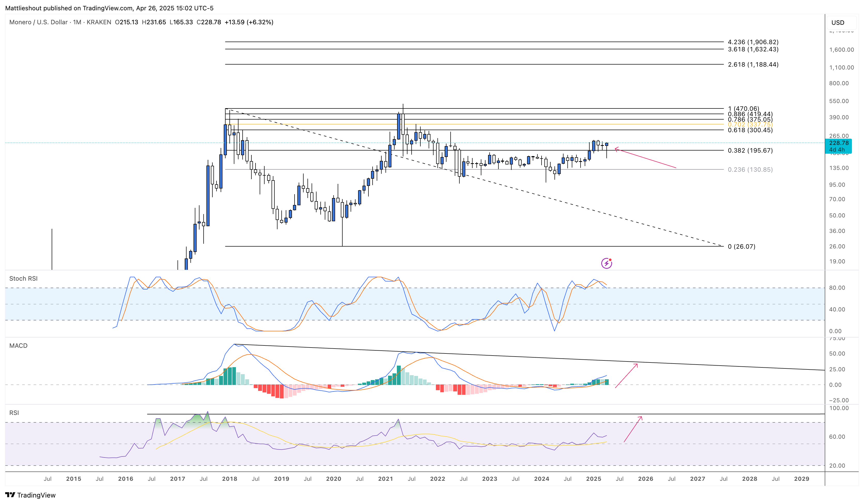Click the 0 (26.07) Fibonacci base label
864x504 pixels.
pos(741,247)
